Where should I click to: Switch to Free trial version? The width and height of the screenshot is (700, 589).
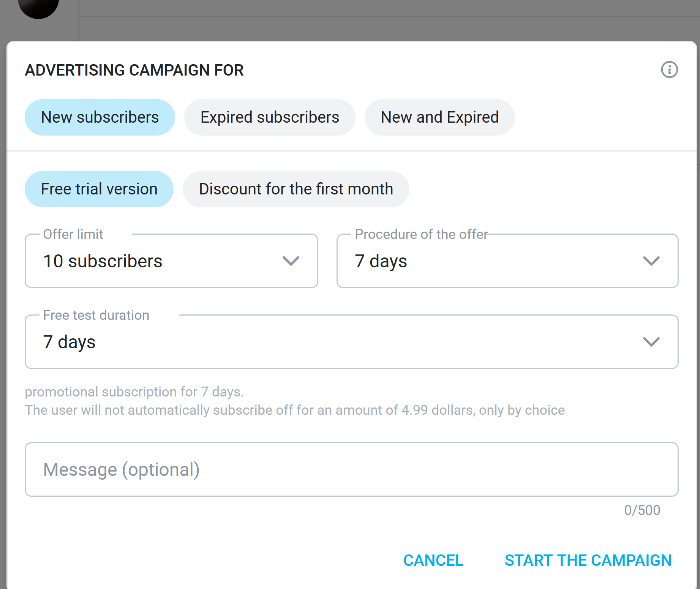(x=99, y=189)
